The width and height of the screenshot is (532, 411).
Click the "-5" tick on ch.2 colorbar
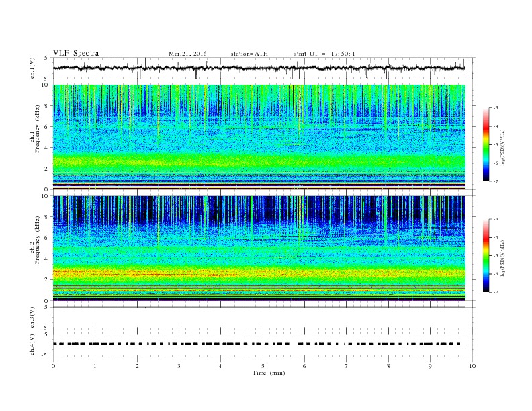pos(496,256)
